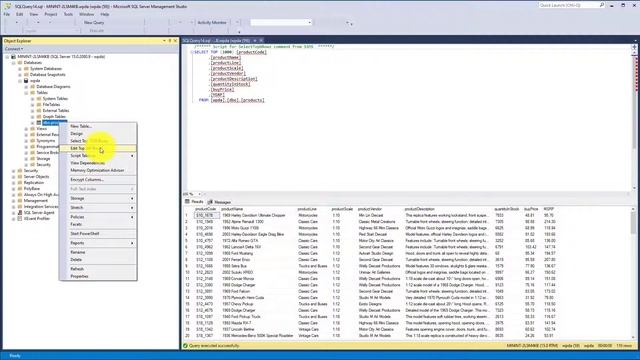
Task: Select the server-level Security folder
Action: (x=31, y=171)
